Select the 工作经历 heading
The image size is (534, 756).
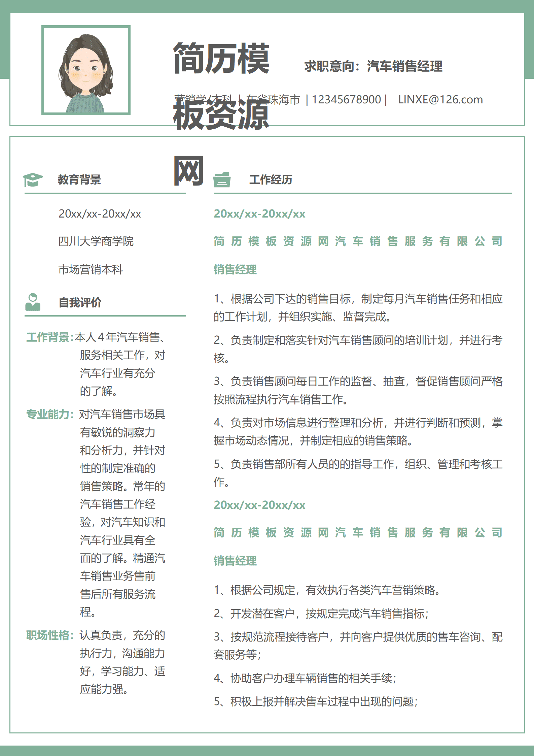(x=271, y=179)
